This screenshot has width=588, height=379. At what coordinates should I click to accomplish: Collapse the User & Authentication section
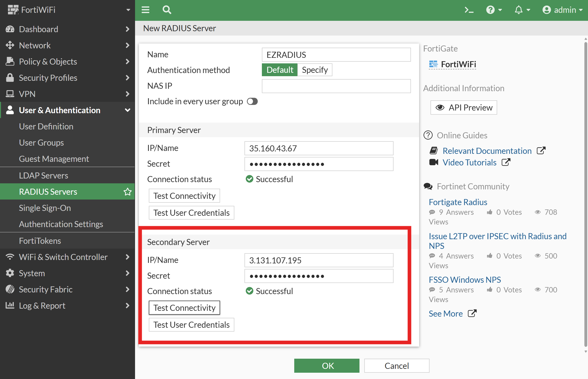click(128, 110)
